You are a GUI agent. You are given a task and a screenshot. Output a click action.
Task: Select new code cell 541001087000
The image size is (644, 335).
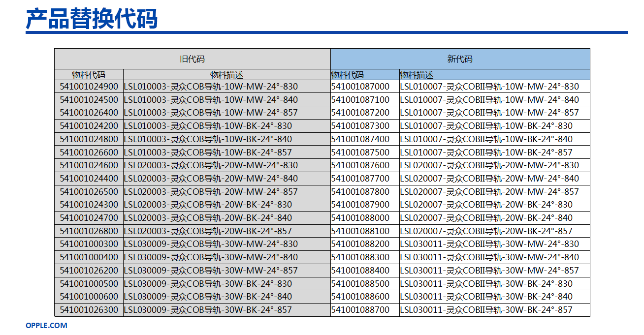pyautogui.click(x=360, y=87)
